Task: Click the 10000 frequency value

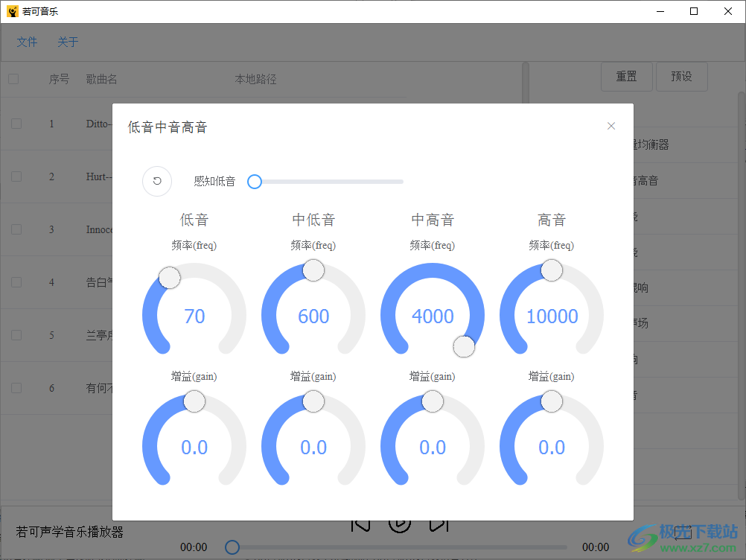Action: point(552,316)
